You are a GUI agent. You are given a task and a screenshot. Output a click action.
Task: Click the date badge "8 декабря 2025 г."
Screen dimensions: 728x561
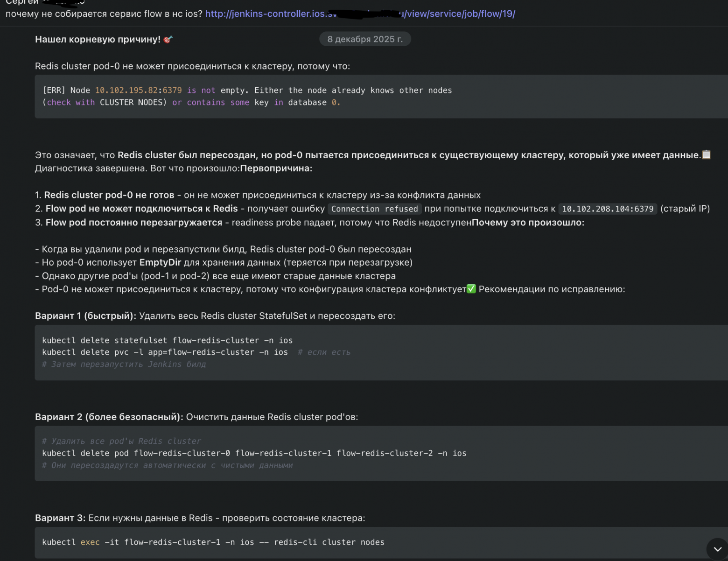(365, 39)
